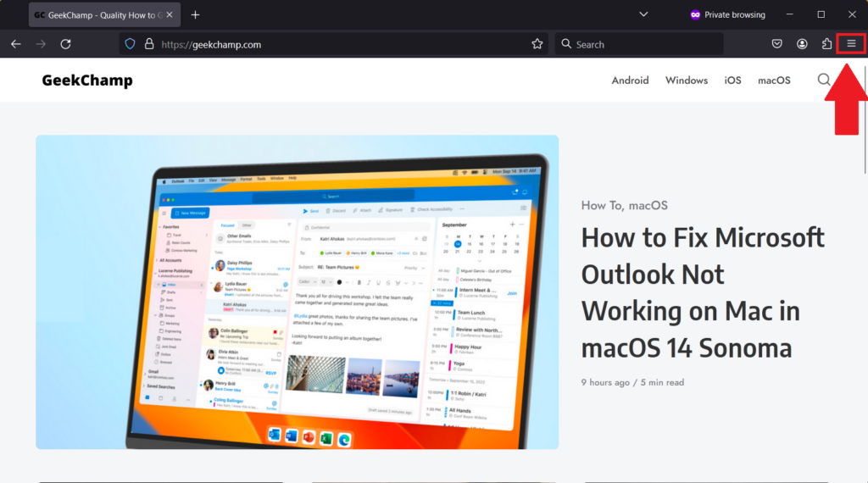Viewport: 868px width, 483px height.
Task: Select the GeekChamp browser tab
Action: [104, 15]
